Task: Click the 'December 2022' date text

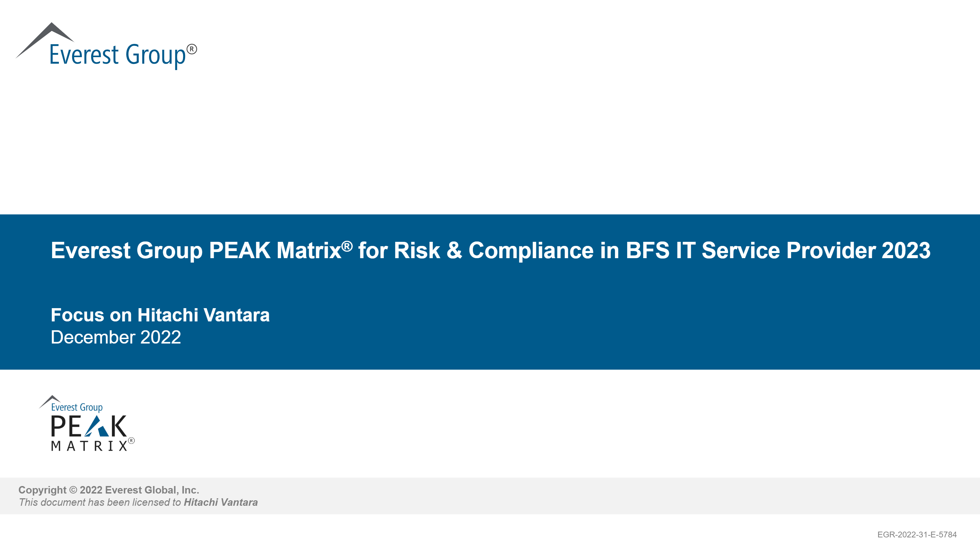Action: (116, 337)
